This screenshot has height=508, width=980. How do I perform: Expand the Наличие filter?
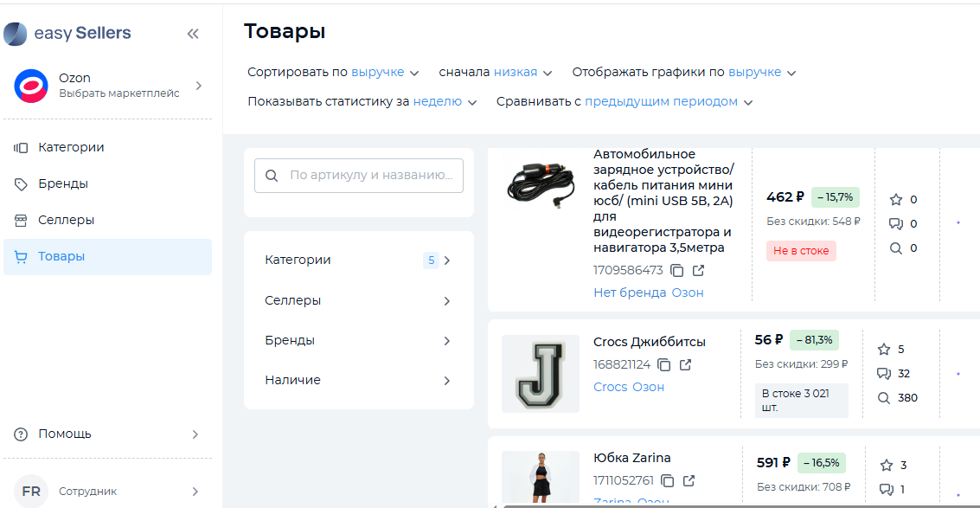(x=358, y=380)
